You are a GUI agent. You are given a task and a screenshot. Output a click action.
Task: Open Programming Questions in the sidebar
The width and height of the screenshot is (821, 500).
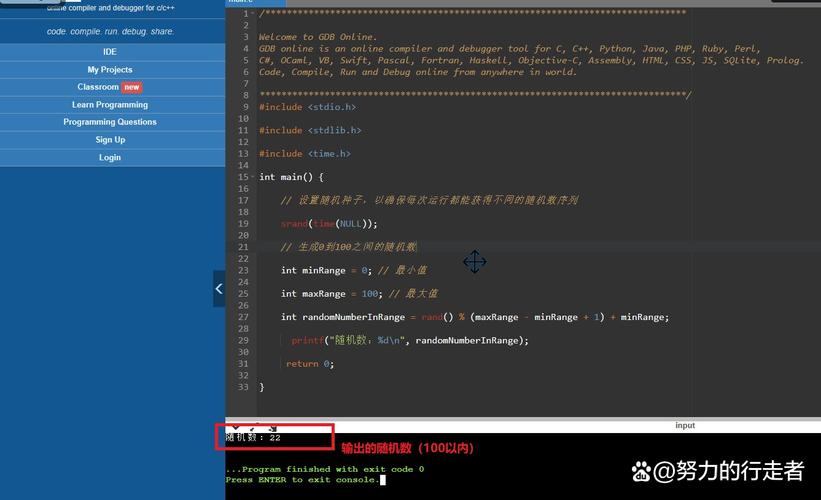point(110,122)
